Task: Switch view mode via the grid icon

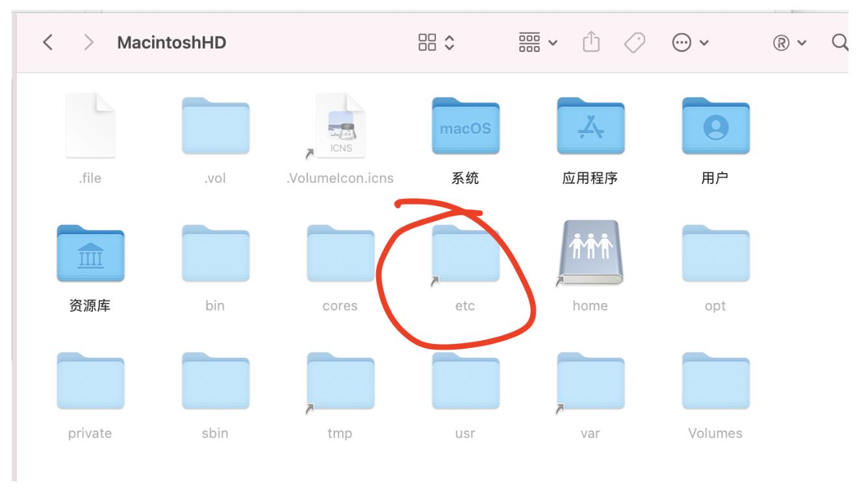Action: pos(435,44)
